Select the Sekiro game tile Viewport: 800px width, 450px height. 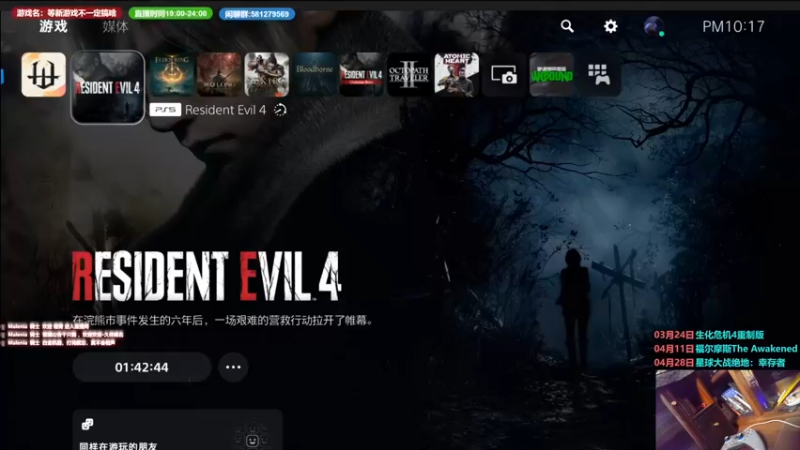pos(267,74)
